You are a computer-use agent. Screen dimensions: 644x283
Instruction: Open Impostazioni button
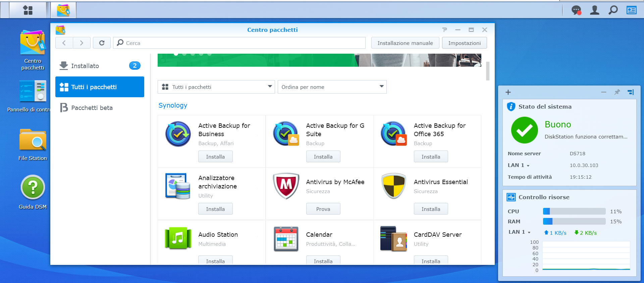[x=465, y=43]
